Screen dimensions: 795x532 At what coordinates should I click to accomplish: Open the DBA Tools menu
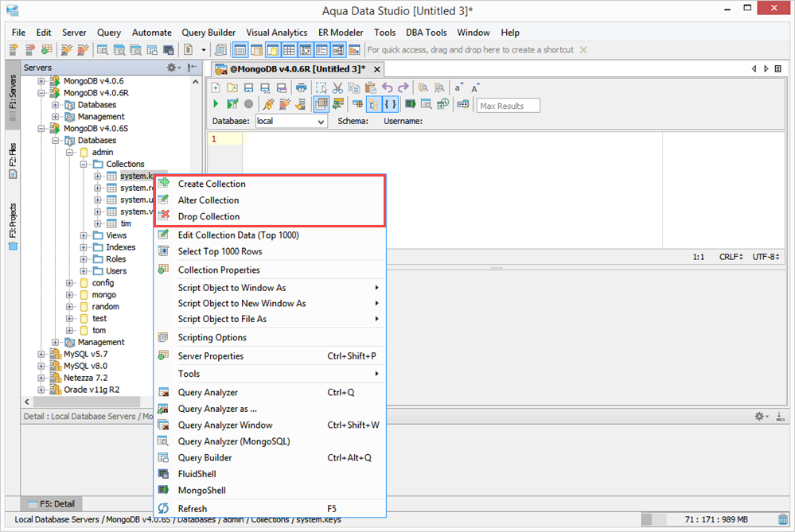[x=427, y=33]
